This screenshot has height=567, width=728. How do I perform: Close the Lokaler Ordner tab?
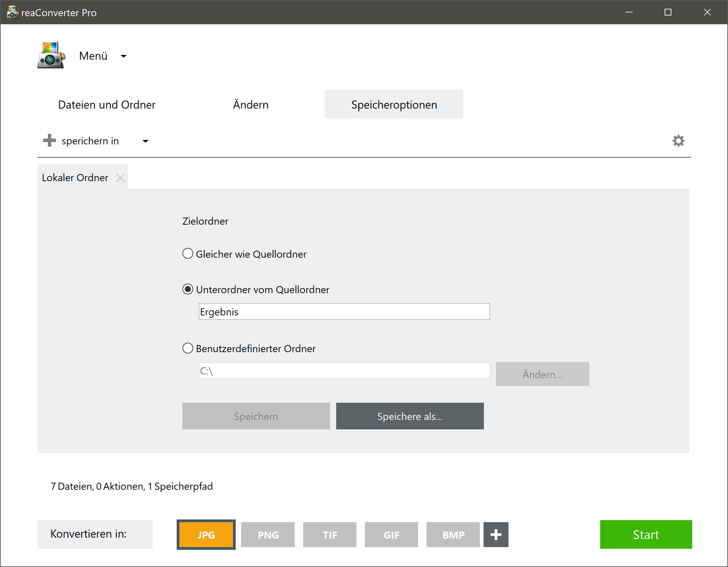pos(120,178)
